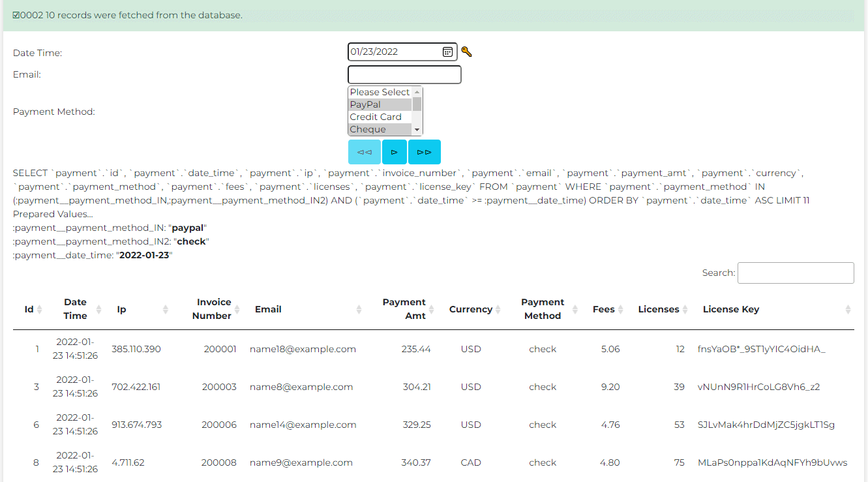Focus the table Search box
The width and height of the screenshot is (868, 482).
coord(795,273)
